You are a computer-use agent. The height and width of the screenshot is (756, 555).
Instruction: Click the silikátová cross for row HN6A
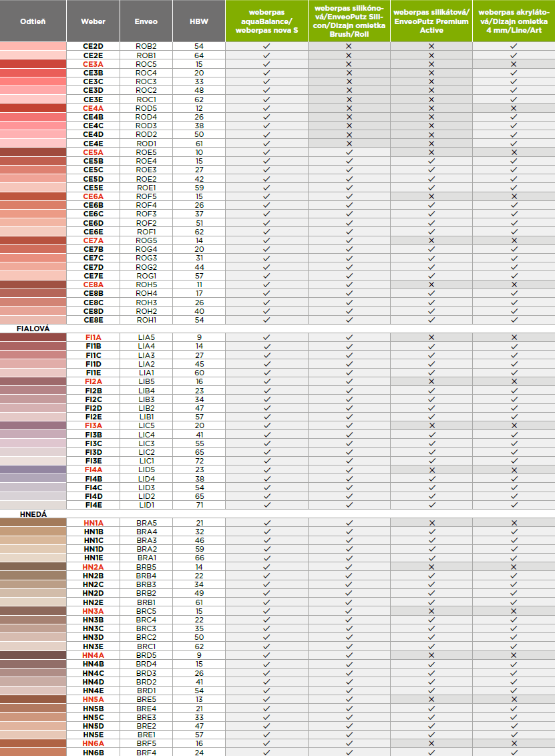[x=431, y=743]
